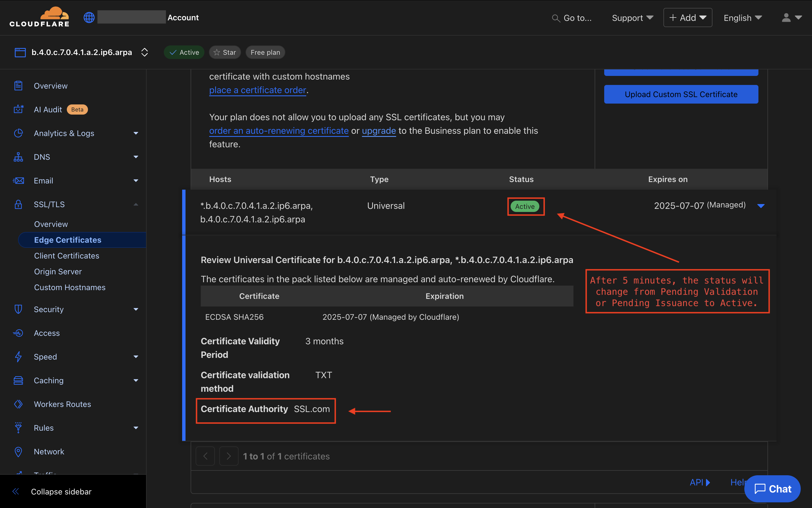Click the plus icon in Add button
Screen dimensions: 812x508
(672, 17)
